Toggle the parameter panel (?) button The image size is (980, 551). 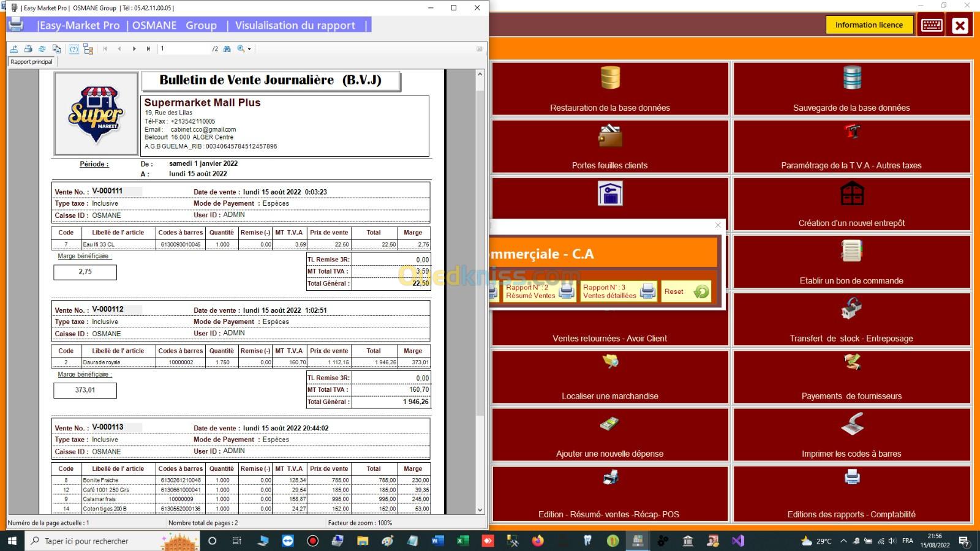click(x=73, y=49)
